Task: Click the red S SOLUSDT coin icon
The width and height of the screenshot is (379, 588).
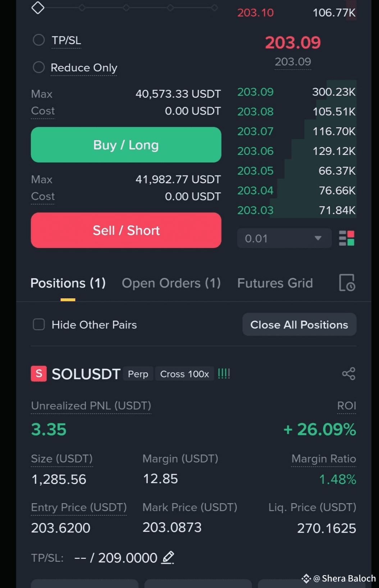Action: coord(39,374)
